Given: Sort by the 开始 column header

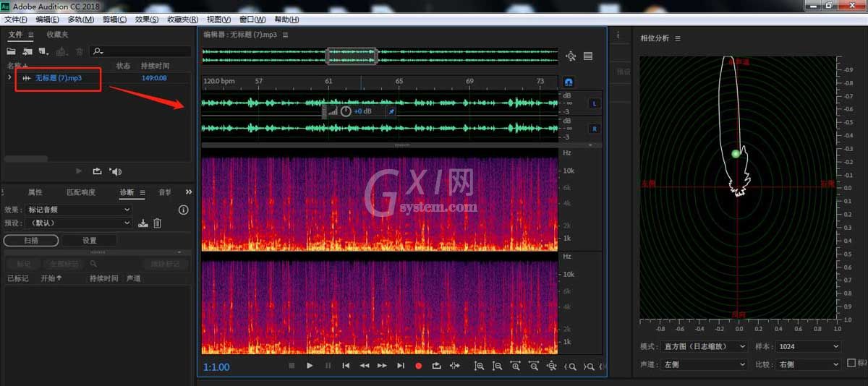Looking at the screenshot, I should [x=51, y=278].
